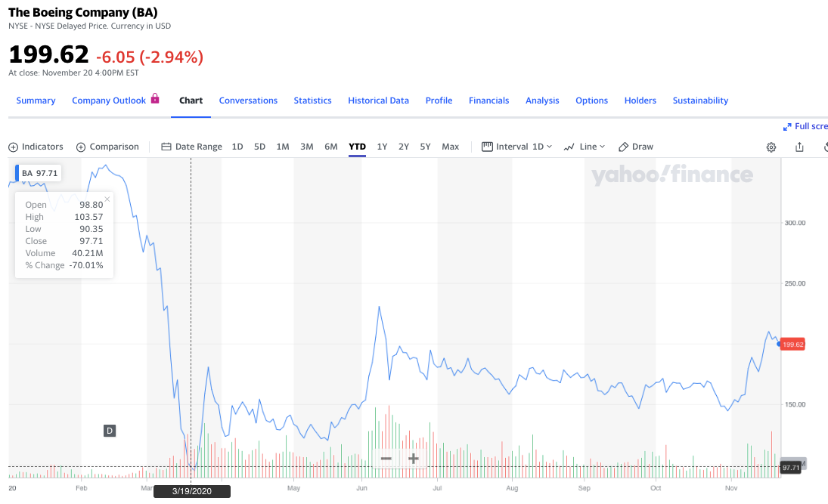Switch to the Conversations tab
Screen dimensions: 828x504
248,100
